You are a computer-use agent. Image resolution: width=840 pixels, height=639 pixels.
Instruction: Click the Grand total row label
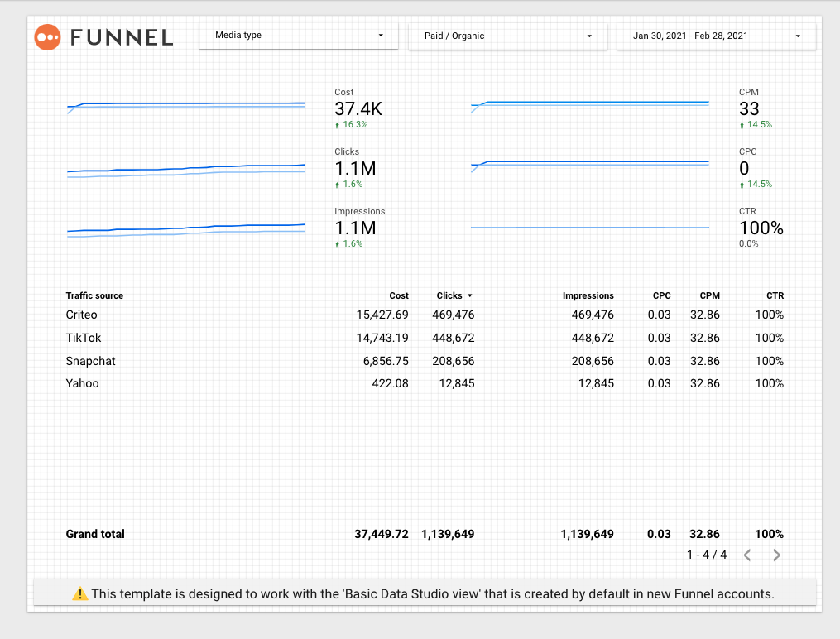(95, 534)
